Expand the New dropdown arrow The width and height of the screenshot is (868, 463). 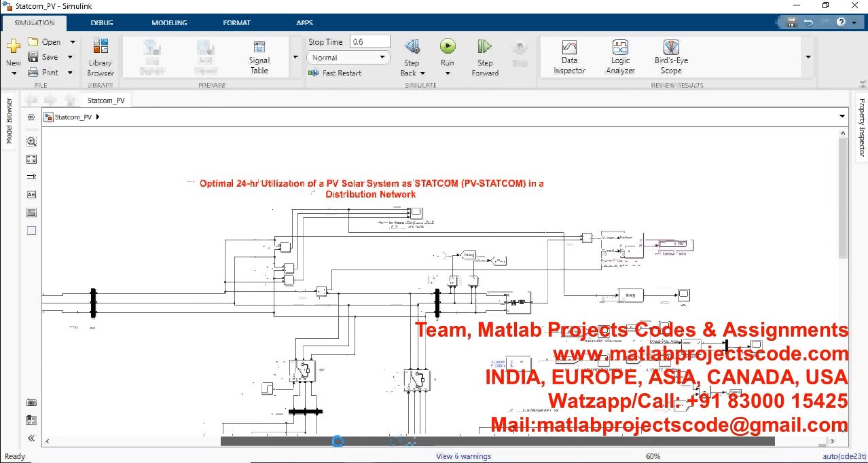(14, 73)
